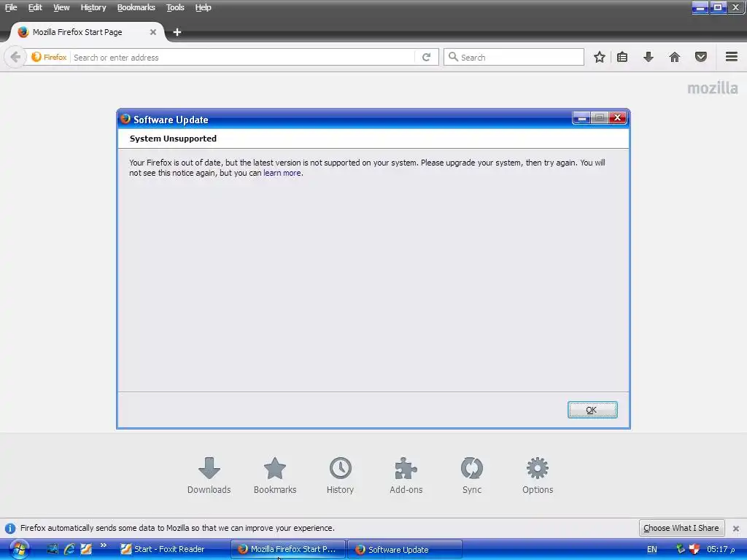The width and height of the screenshot is (747, 560).
Task: Click the taskbar clock showing 05:17
Action: point(721,549)
